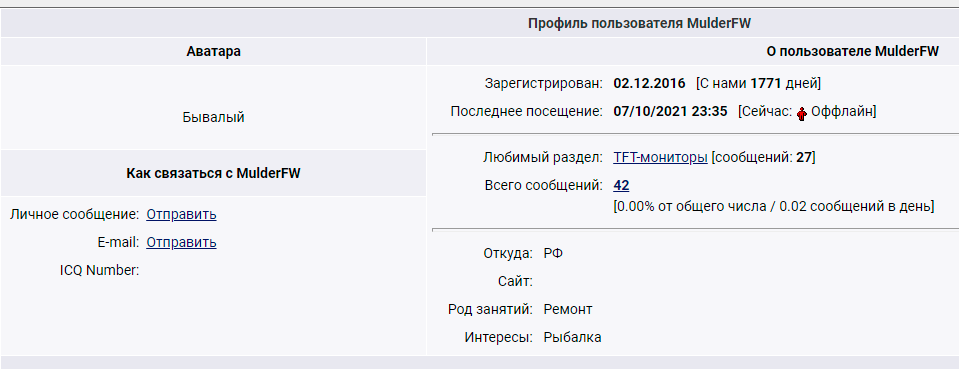Click the Как связаться с MulderFW header
Viewport: 959px width, 369px height.
click(x=213, y=173)
